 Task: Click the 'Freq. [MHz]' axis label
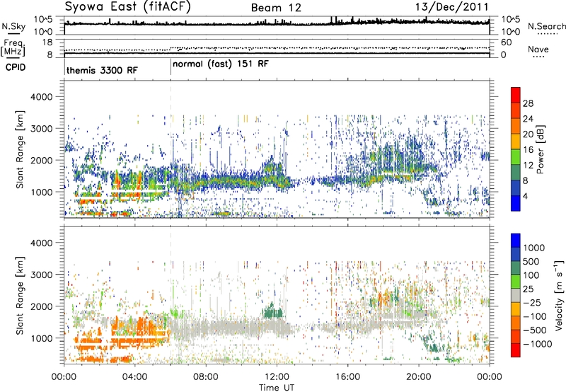13,47
